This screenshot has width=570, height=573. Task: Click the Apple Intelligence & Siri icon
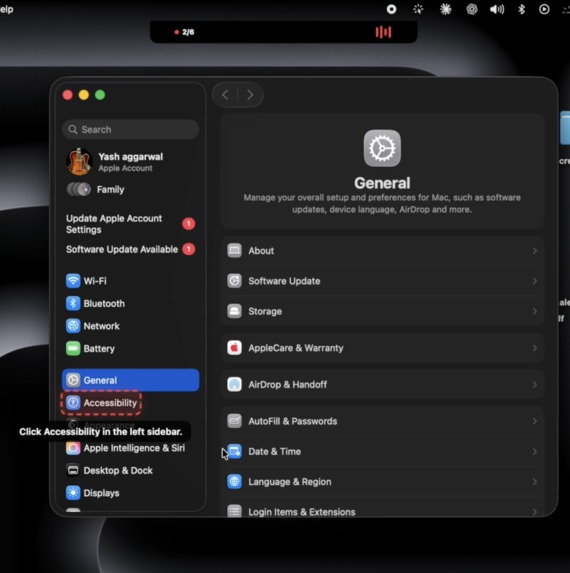click(73, 448)
